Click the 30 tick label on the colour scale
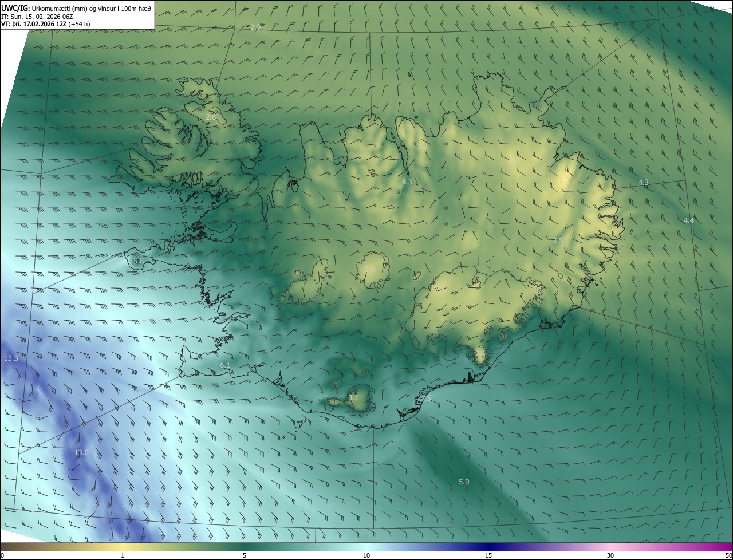 [x=610, y=555]
